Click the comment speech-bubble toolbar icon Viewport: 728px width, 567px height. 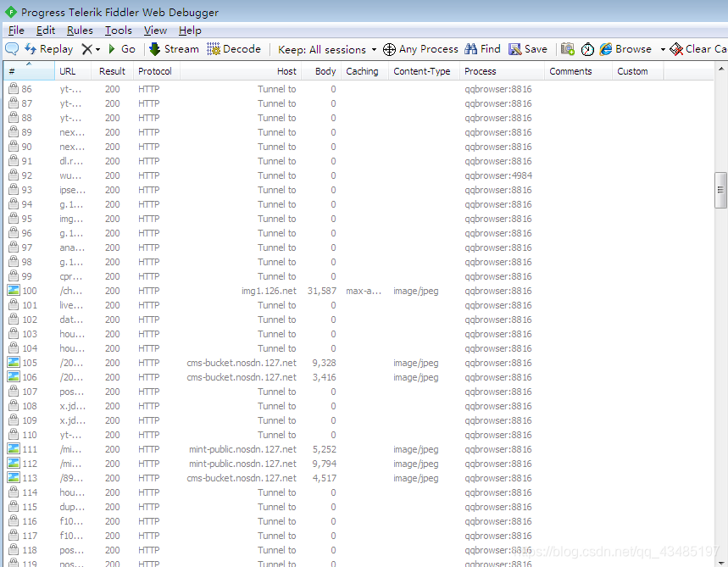click(x=12, y=49)
